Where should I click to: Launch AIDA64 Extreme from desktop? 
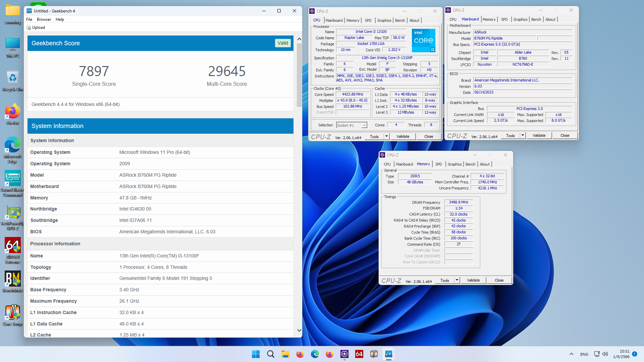coord(12,251)
